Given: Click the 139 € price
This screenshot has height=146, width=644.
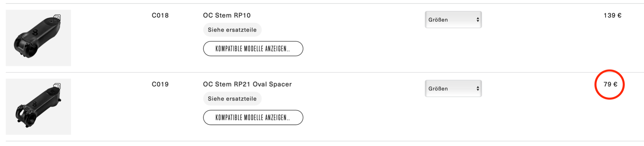Looking at the screenshot, I should (x=612, y=15).
